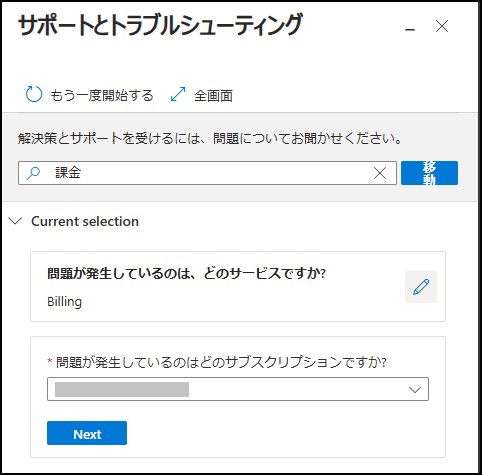Click the Current selection heading
Screen dimensions: 482x475
point(85,221)
